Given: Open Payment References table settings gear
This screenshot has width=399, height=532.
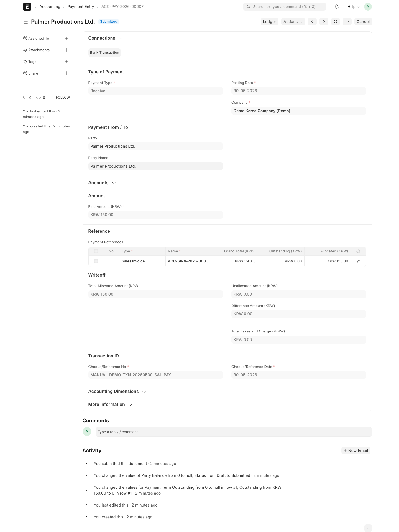Looking at the screenshot, I should [x=358, y=251].
